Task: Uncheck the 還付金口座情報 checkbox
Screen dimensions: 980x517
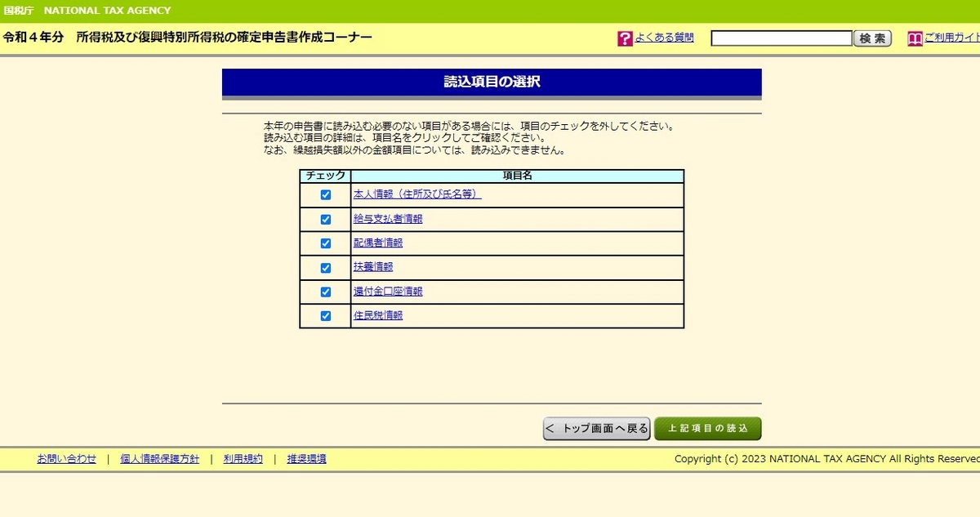Action: click(326, 292)
